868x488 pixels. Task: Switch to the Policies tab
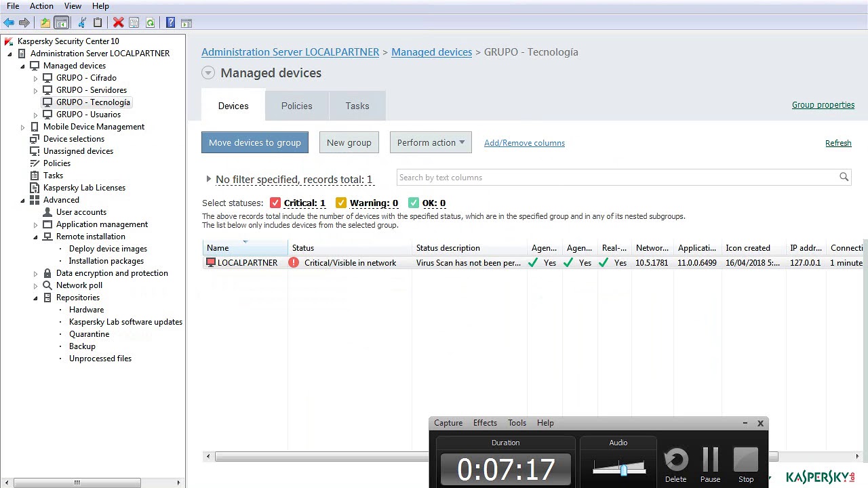click(297, 106)
